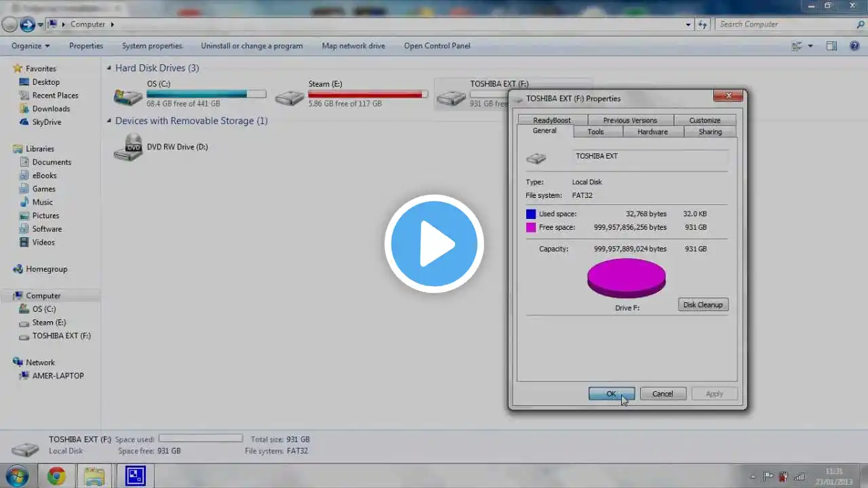Open the change view dropdown arrow

(x=810, y=46)
